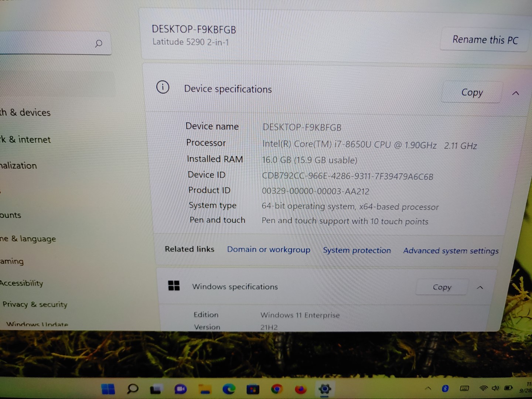Open Wi-Fi network tray icon
The image size is (532, 399).
coord(483,388)
